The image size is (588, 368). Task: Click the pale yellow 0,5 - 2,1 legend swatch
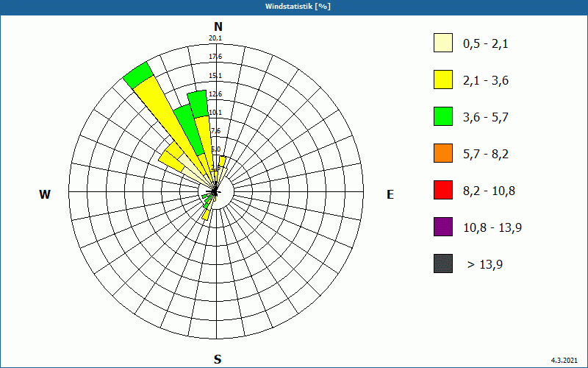click(443, 43)
